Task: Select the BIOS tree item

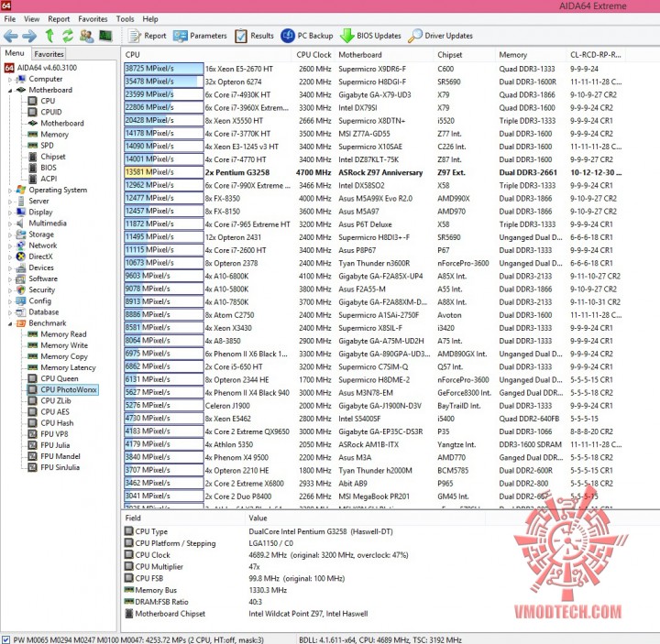Action: click(x=42, y=168)
